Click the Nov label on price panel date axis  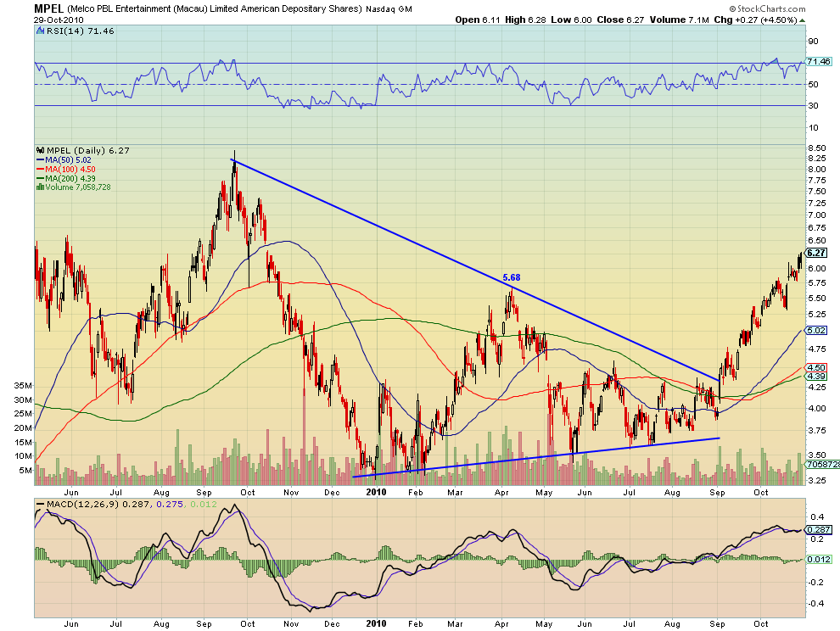point(290,492)
